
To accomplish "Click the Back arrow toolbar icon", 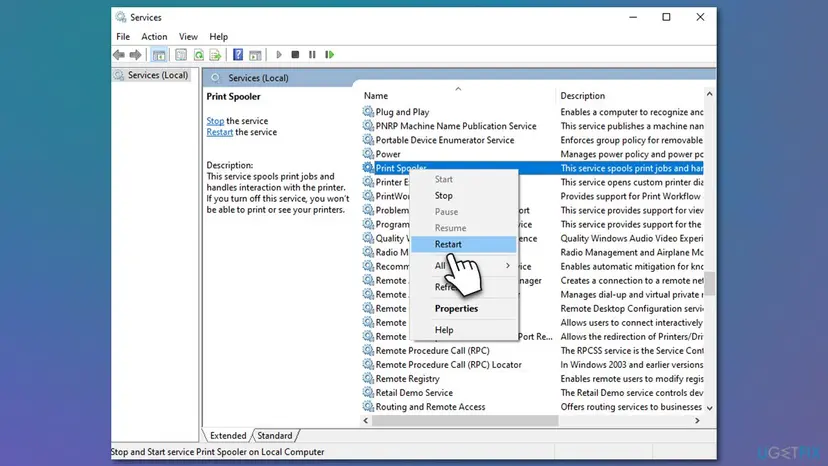I will point(119,54).
